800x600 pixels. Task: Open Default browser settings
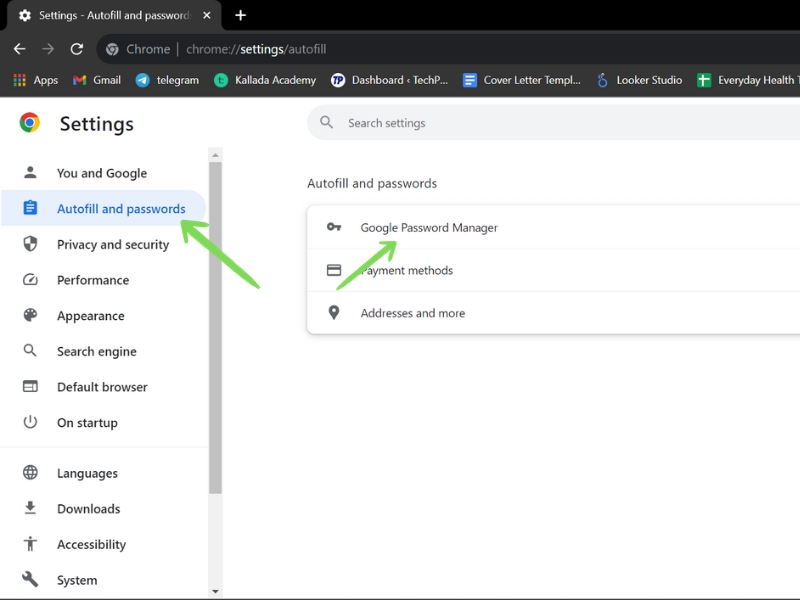tap(105, 387)
